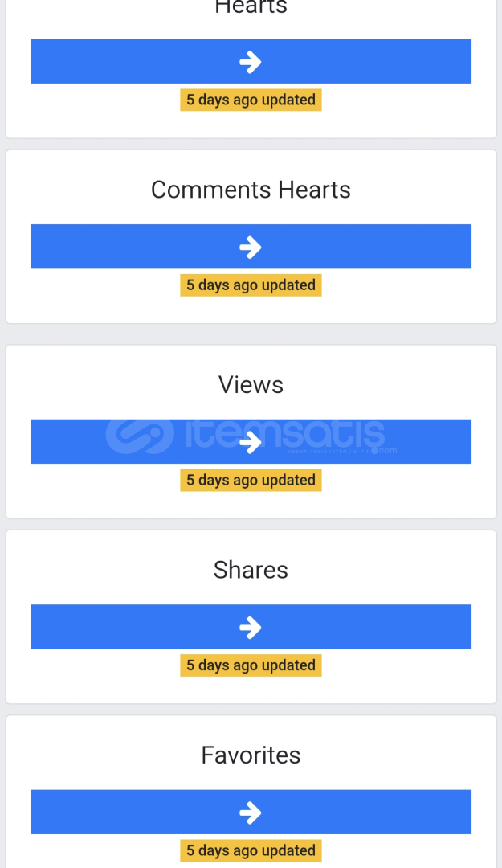Screen dimensions: 502x868
Task: Click the updated badge in Shares card
Action: point(251,665)
